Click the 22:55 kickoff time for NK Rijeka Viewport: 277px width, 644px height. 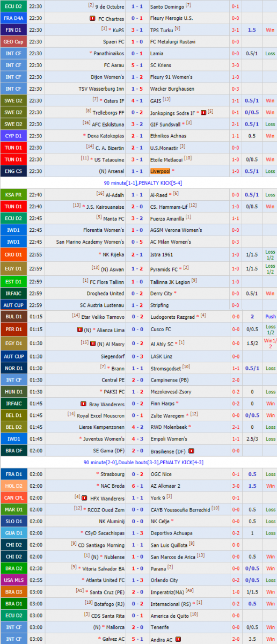[x=37, y=254]
